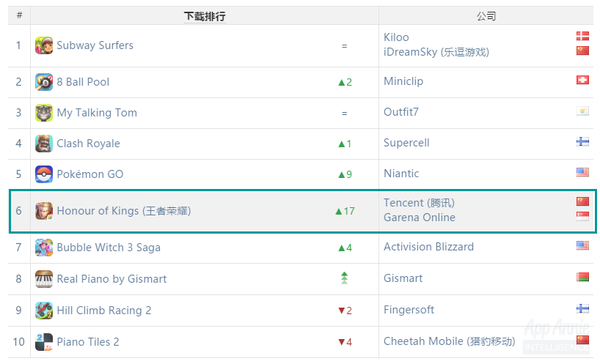The image size is (600, 364).
Task: Click the 下载排行 column header
Action: click(204, 16)
